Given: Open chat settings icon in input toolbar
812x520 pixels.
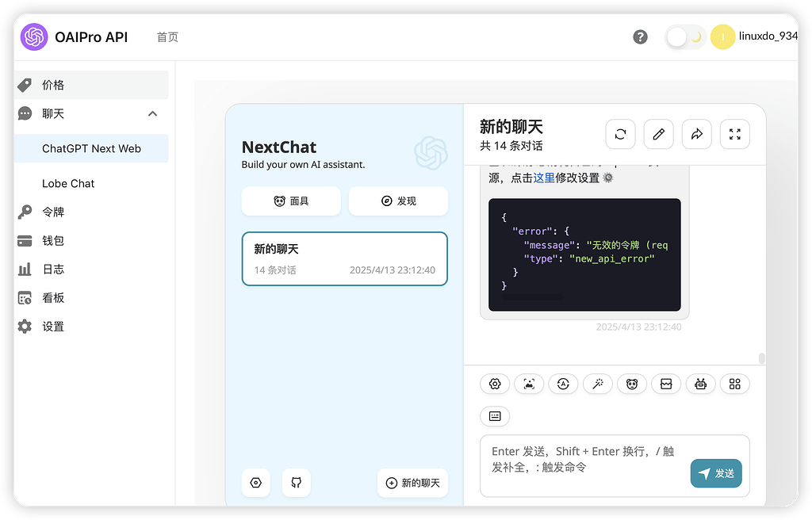Looking at the screenshot, I should click(495, 384).
